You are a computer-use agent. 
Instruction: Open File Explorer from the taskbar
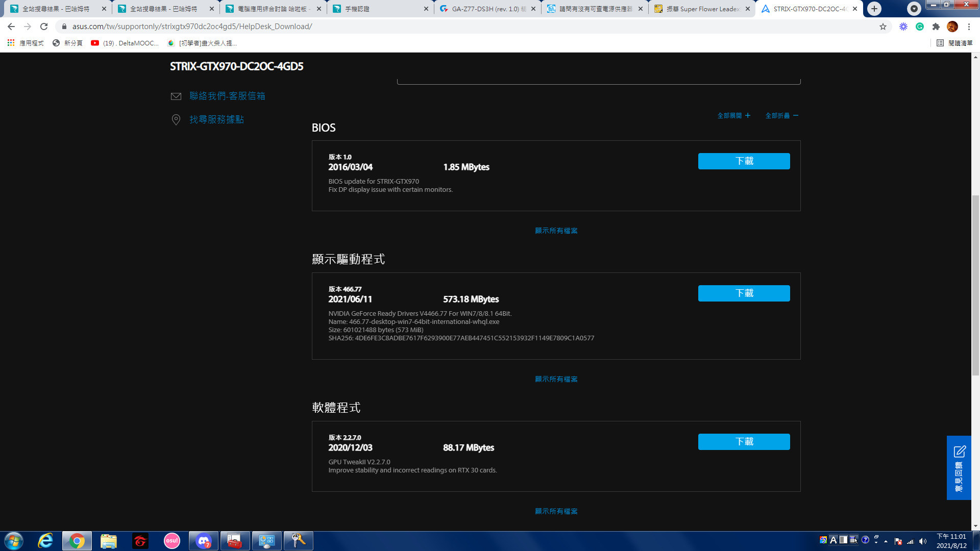tap(109, 541)
